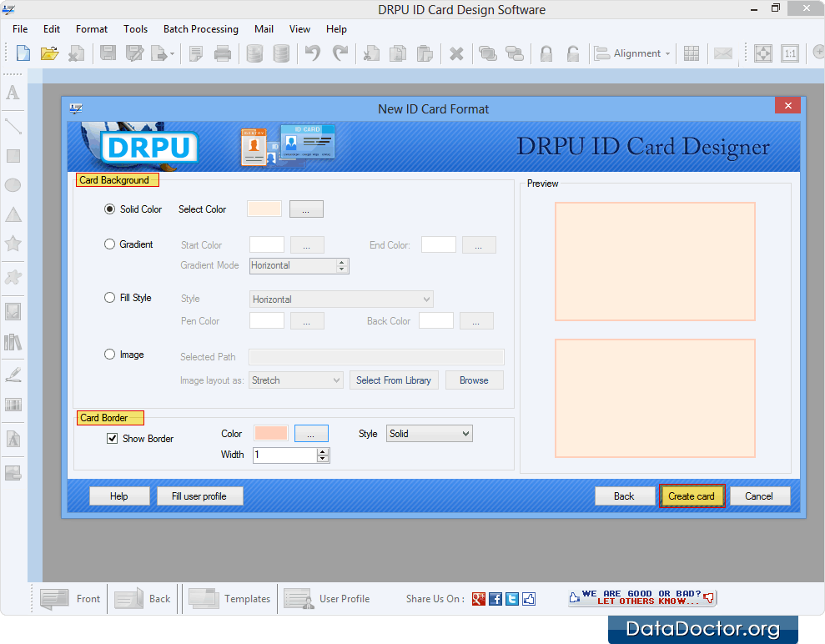
Task: Click the Open folder toolbar icon
Action: (x=49, y=53)
